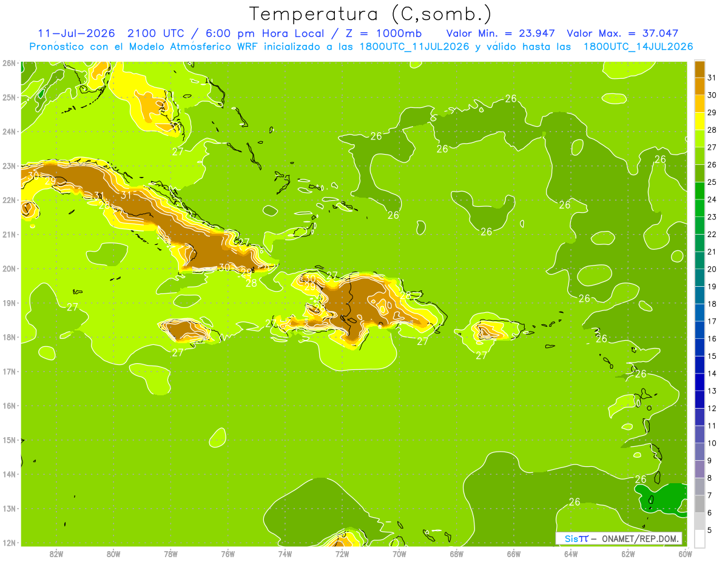Click the "82W" longitude axis label

[56, 554]
